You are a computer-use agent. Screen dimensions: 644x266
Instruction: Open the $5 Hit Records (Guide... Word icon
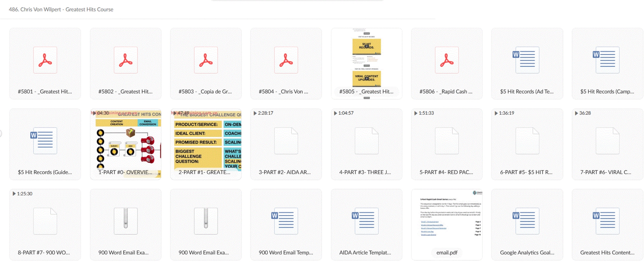43,141
